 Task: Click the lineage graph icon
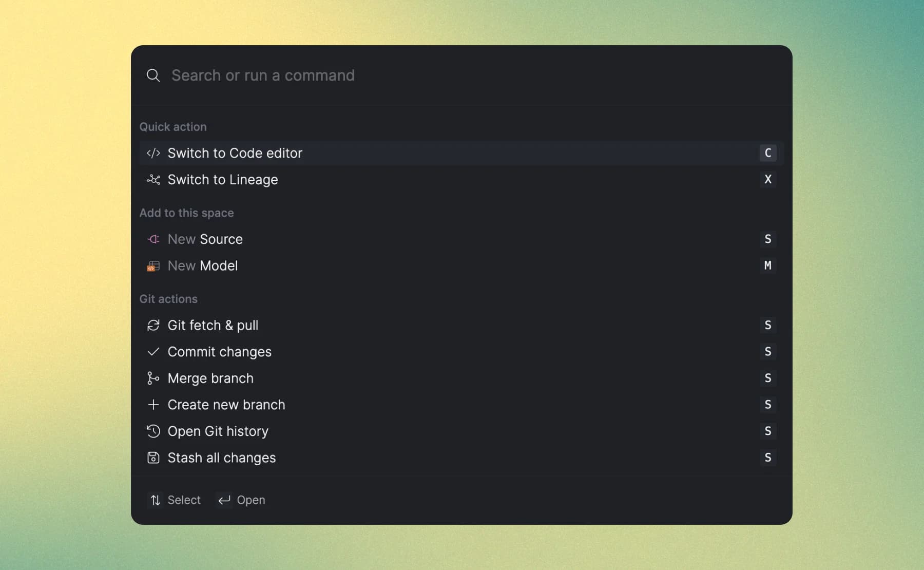point(153,180)
